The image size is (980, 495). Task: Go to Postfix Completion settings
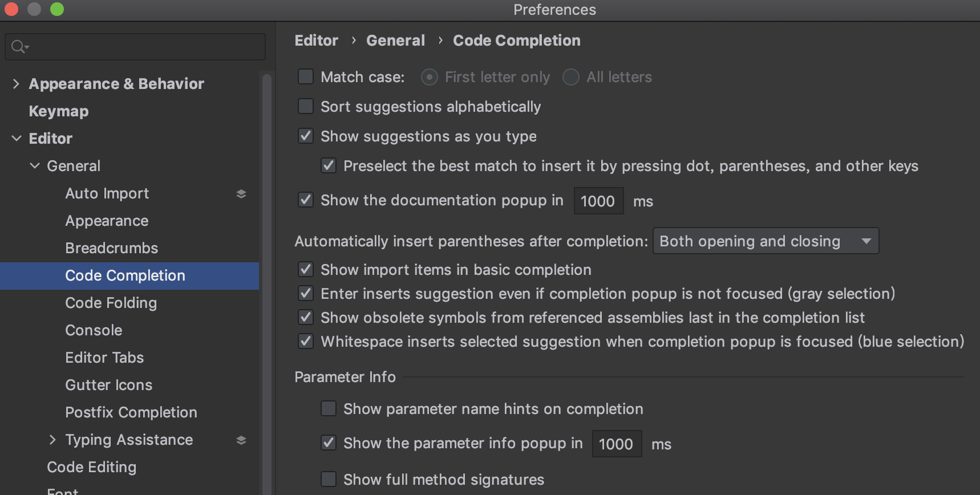tap(131, 412)
